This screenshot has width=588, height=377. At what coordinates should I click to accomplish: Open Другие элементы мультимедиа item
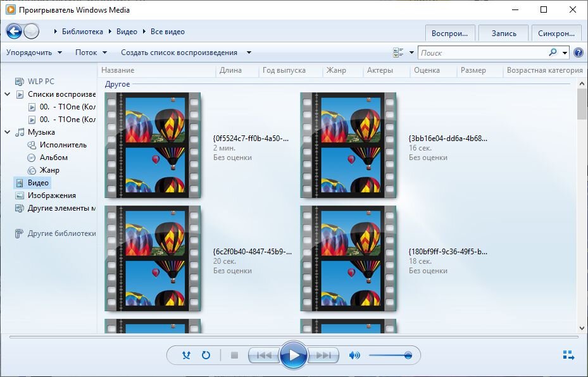[x=55, y=208]
